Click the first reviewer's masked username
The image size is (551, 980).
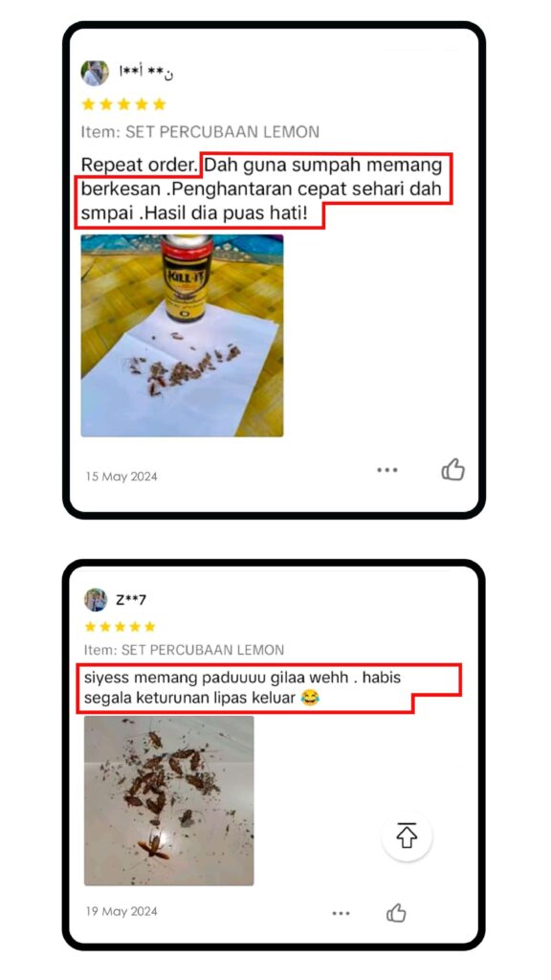(145, 73)
